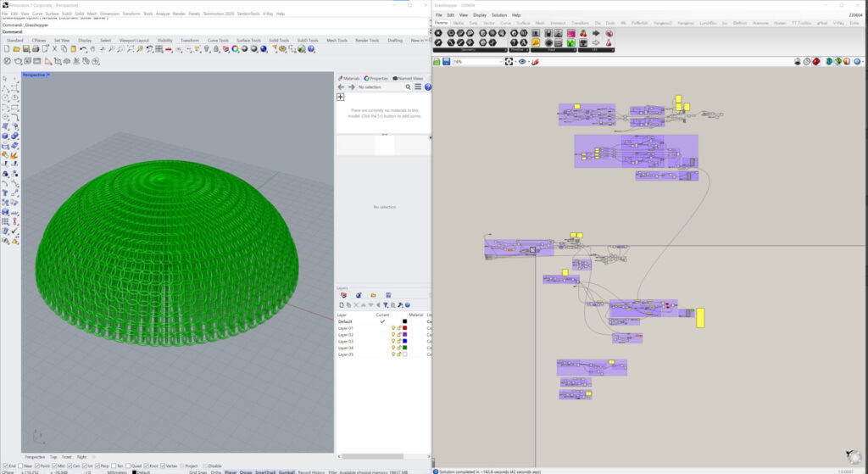Open the Materials panel hamburger menu
This screenshot has height=474, width=868.
418,86
